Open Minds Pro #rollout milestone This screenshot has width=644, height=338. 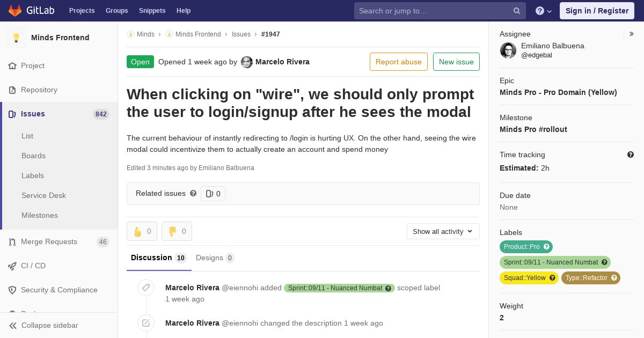pos(533,129)
